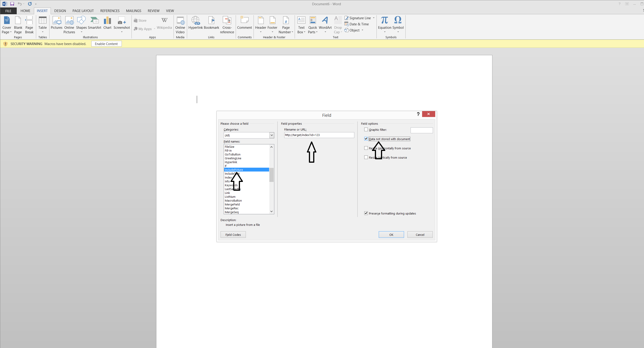Insert a Page Break

click(x=29, y=25)
